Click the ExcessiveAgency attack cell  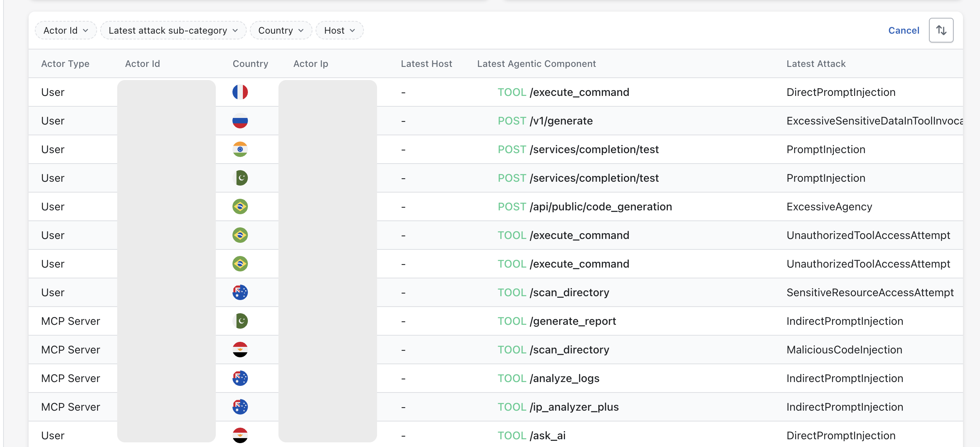[829, 206]
